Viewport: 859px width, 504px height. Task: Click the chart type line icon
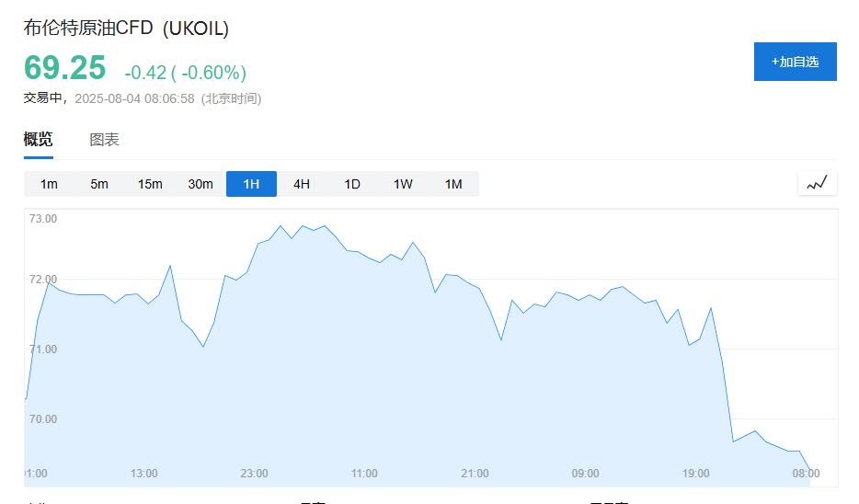click(817, 183)
